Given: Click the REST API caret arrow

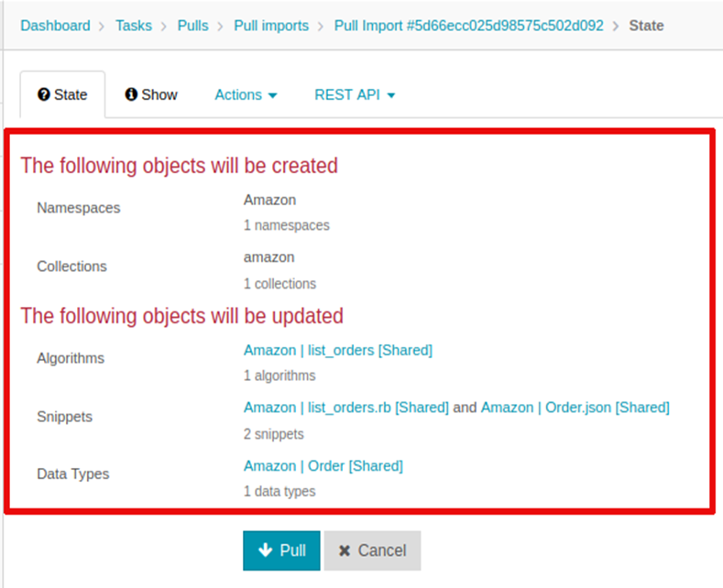Looking at the screenshot, I should click(391, 96).
